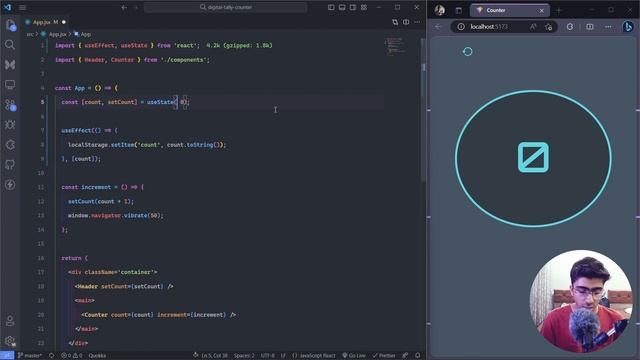Viewport: 640px width, 360px height.
Task: Open the browser tab actions icon
Action: tap(459, 10)
